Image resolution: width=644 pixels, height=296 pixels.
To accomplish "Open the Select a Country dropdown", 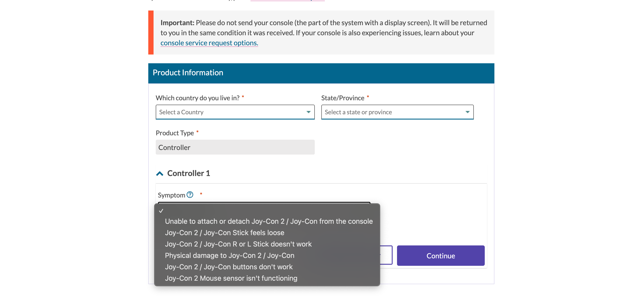I will 235,112.
